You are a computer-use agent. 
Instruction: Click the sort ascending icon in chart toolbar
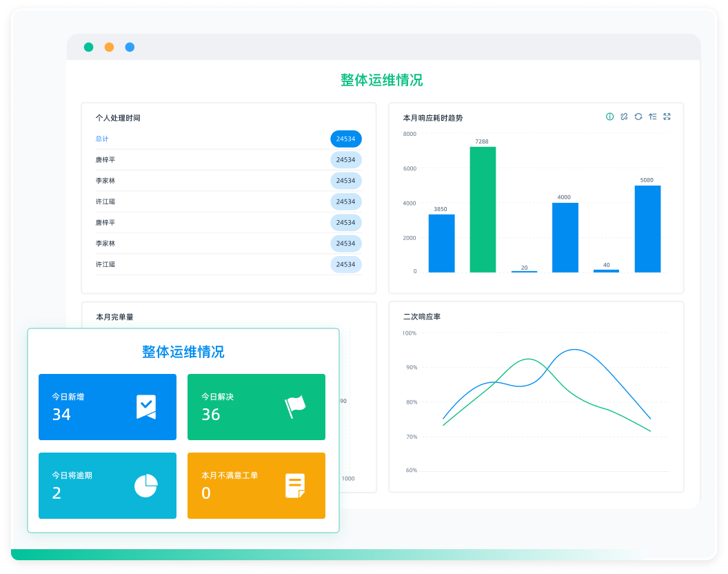point(652,117)
